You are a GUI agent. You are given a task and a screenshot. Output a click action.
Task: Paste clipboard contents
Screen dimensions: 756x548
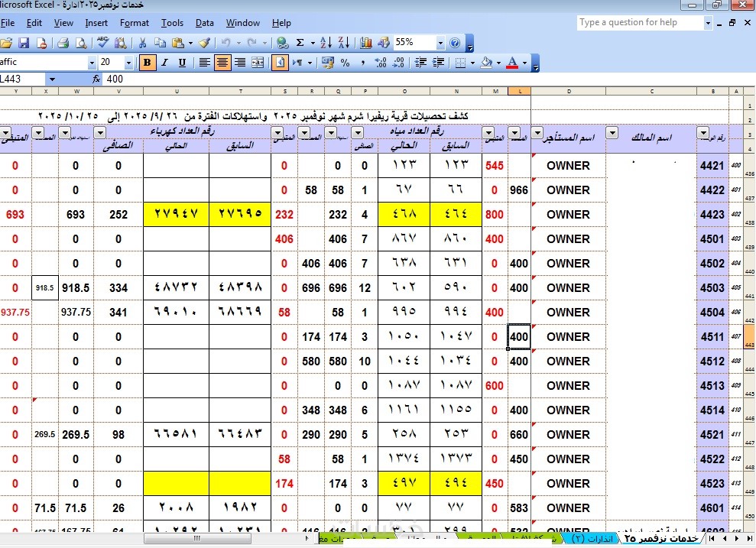(x=178, y=43)
